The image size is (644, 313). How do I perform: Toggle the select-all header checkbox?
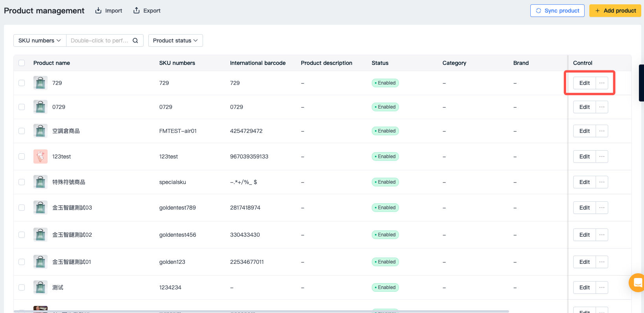tap(22, 63)
